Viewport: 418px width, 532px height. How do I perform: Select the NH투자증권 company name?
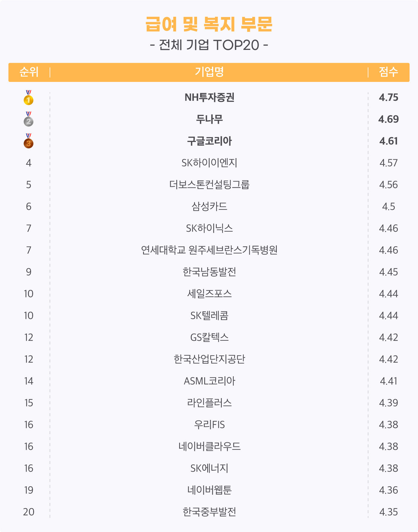pos(209,97)
